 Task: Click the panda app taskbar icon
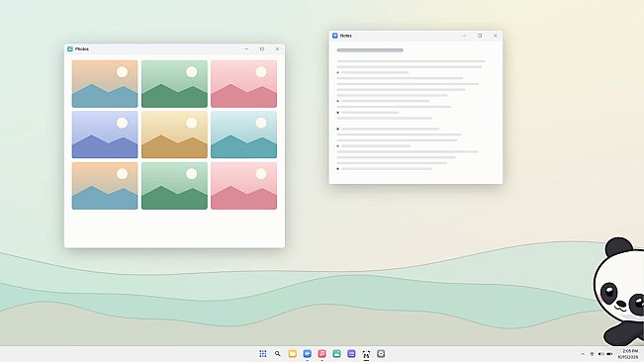tap(366, 353)
